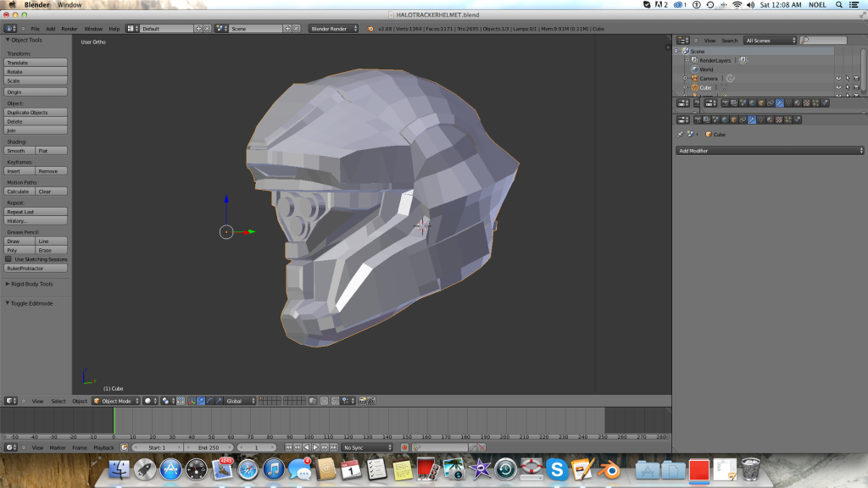Toggle the 3D manipulator widget button
This screenshot has height=488, width=868.
pyautogui.click(x=192, y=401)
